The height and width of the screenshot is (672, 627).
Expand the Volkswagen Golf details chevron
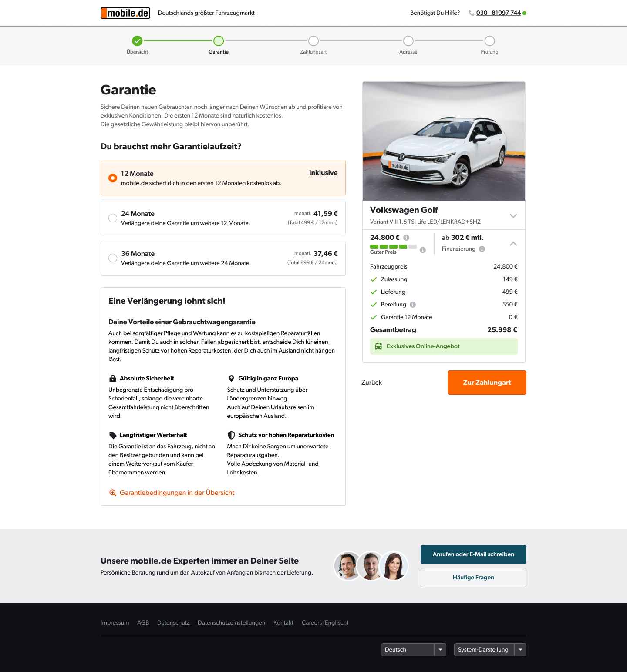513,216
